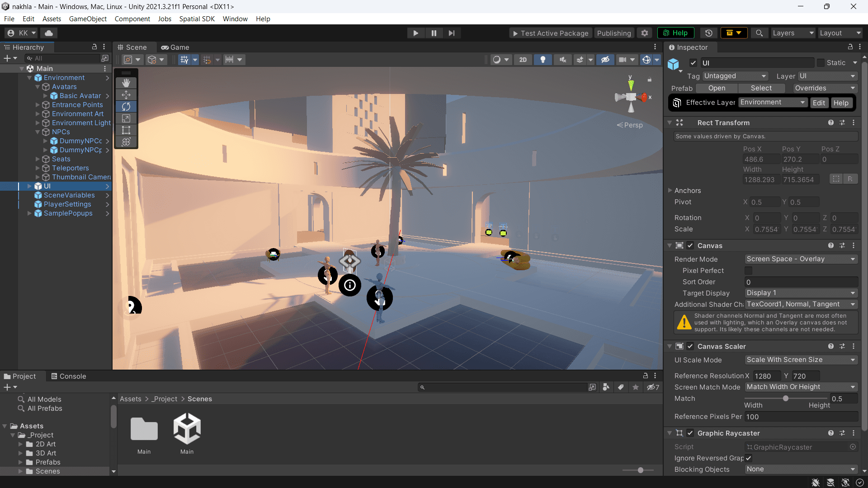The width and height of the screenshot is (868, 488).
Task: Open the Undo History icon
Action: click(708, 33)
